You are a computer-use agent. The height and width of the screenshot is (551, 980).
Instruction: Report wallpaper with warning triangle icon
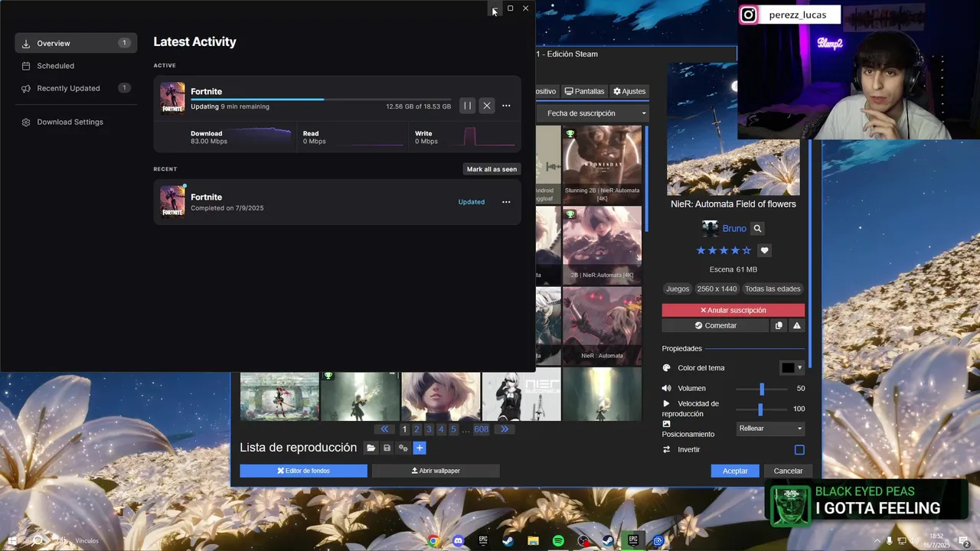coord(797,325)
